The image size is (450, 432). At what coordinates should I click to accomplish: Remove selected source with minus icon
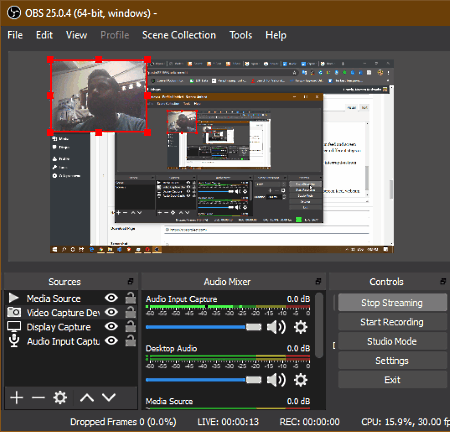tap(38, 397)
